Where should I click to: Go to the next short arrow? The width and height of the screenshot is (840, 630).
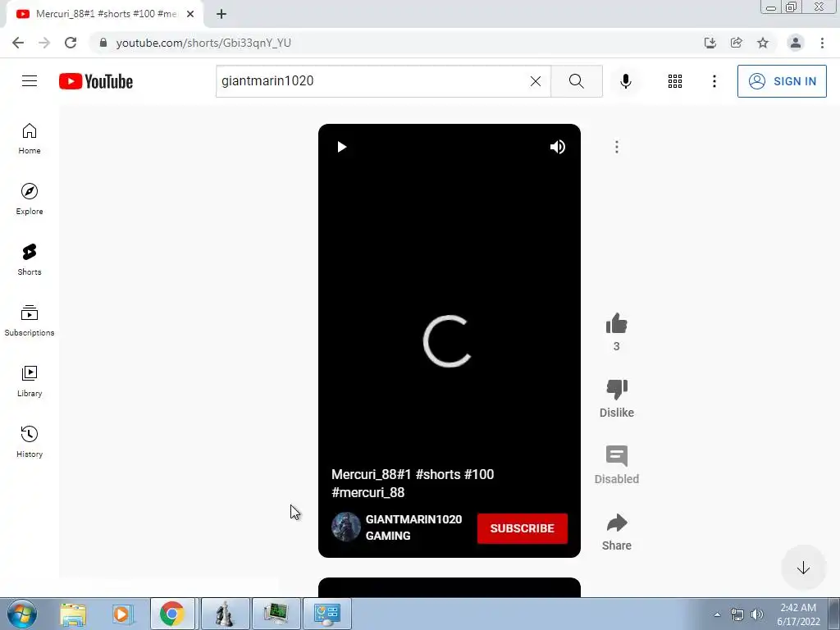pyautogui.click(x=803, y=568)
